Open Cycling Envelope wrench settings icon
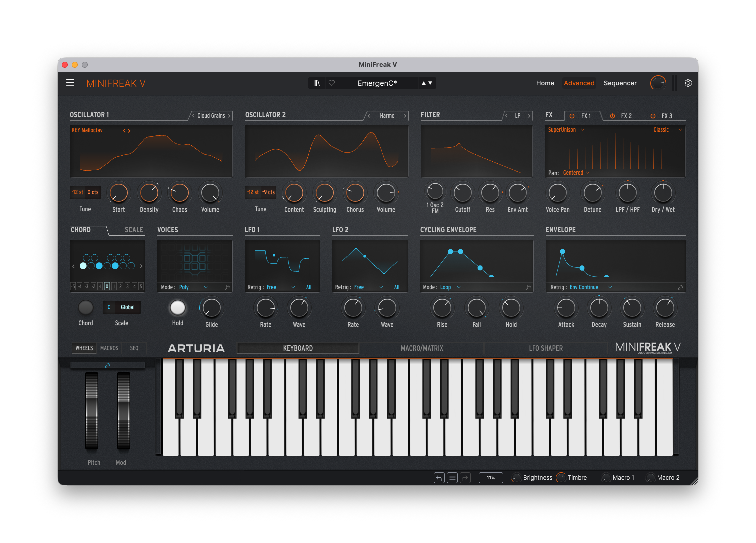Image resolution: width=756 pixels, height=543 pixels. click(x=528, y=287)
